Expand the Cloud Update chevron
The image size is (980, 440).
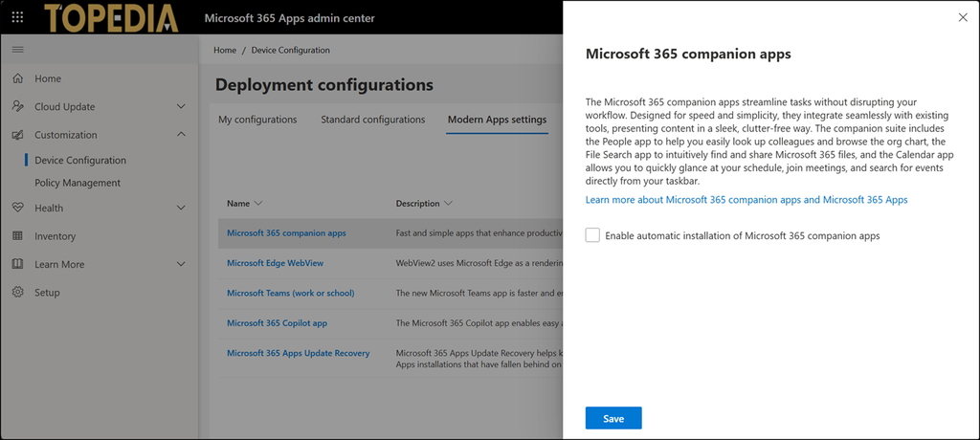[x=181, y=107]
